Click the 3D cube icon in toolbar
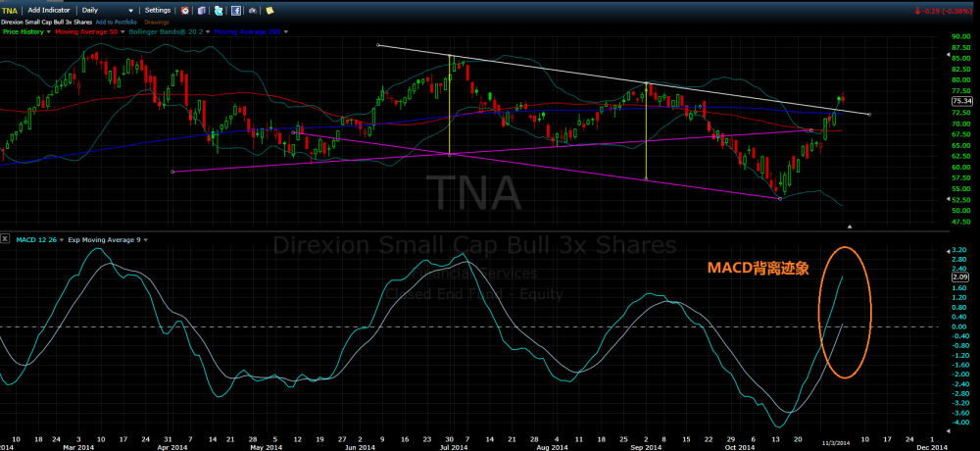 point(202,11)
